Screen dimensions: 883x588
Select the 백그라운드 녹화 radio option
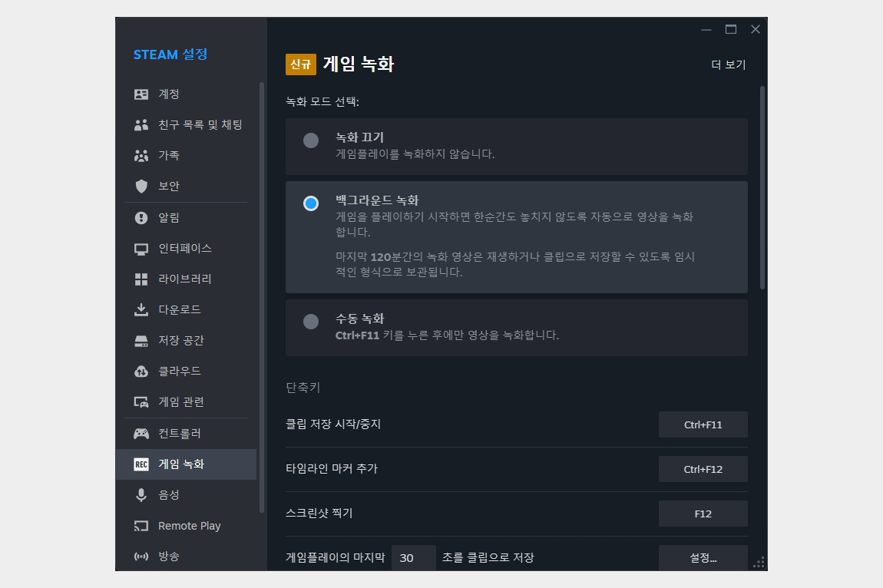click(x=311, y=203)
